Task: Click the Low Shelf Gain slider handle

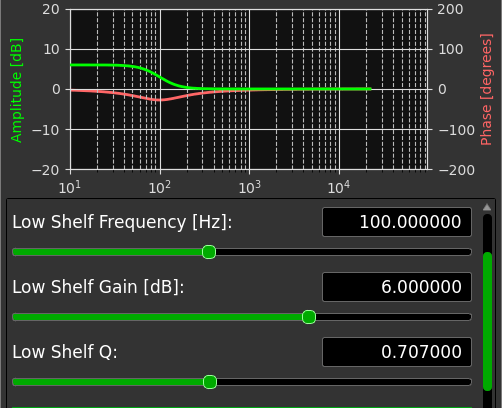Action: click(309, 317)
